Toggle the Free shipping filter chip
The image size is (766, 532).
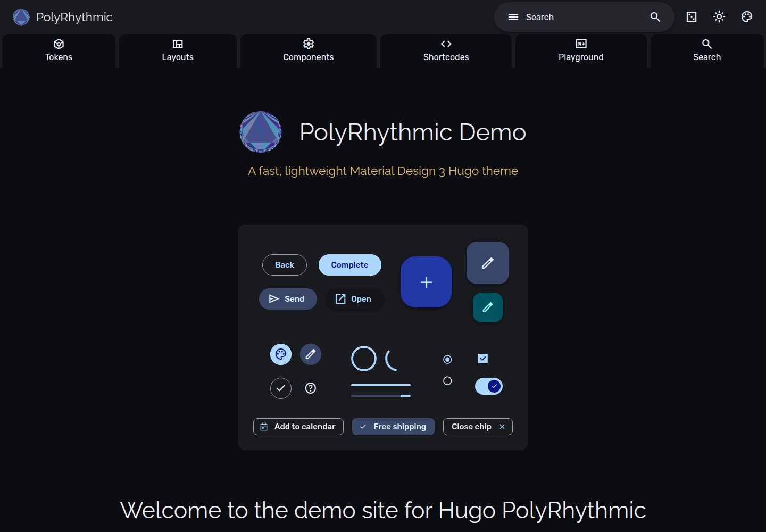(393, 427)
